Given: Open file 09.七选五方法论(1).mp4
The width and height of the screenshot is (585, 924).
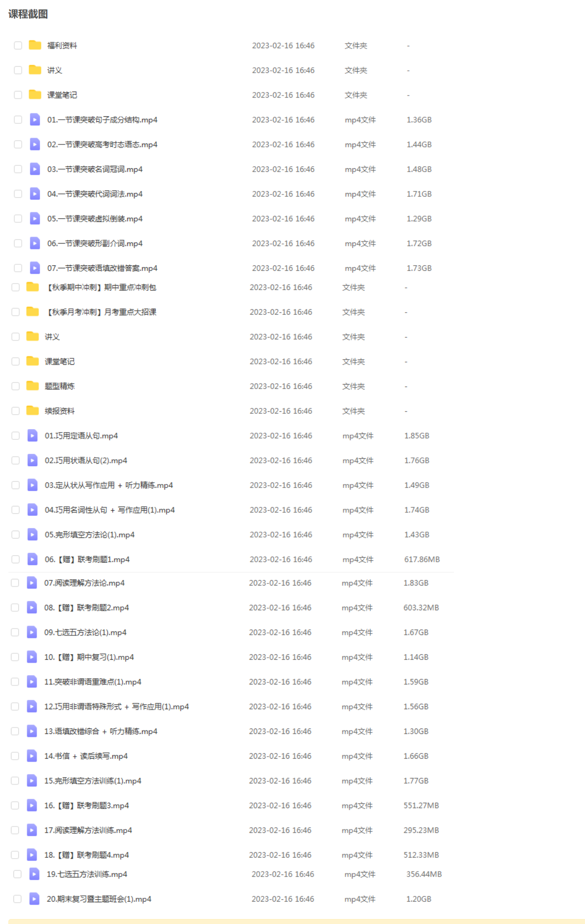Looking at the screenshot, I should (x=85, y=632).
